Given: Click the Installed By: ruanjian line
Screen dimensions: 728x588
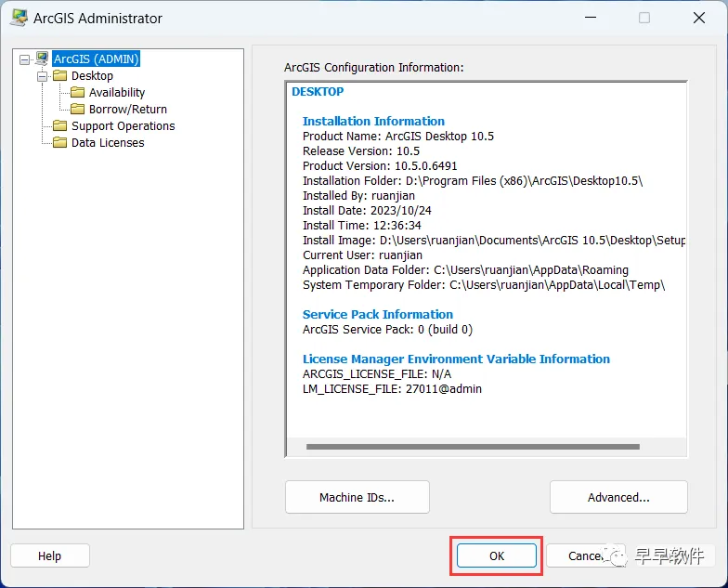Looking at the screenshot, I should click(358, 195).
